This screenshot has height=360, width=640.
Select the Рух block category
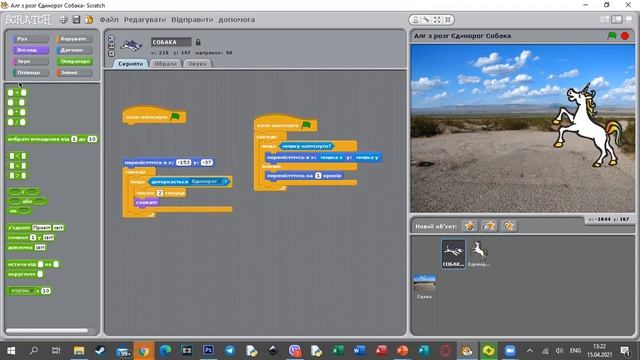[x=31, y=39]
